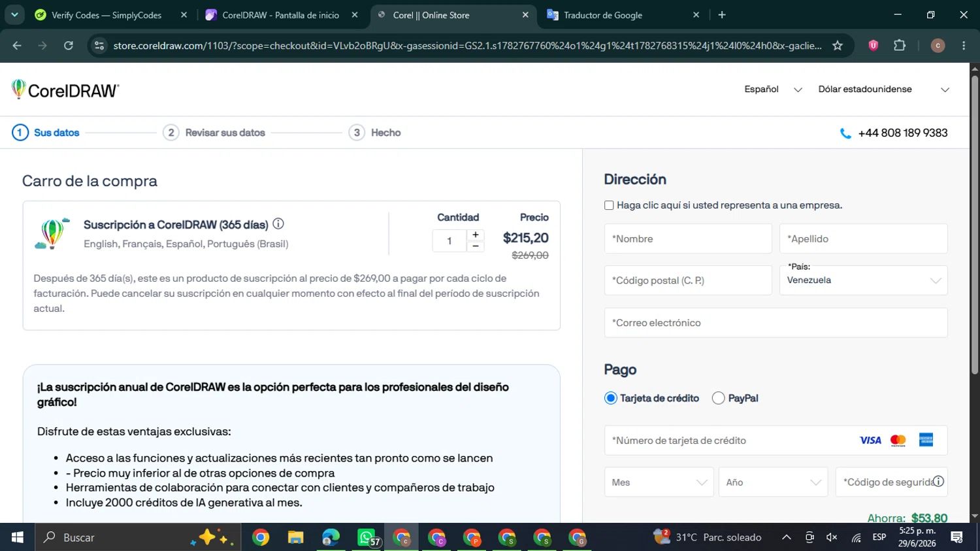This screenshot has height=551, width=980.
Task: Click the Código de seguridad field
Action: (891, 482)
